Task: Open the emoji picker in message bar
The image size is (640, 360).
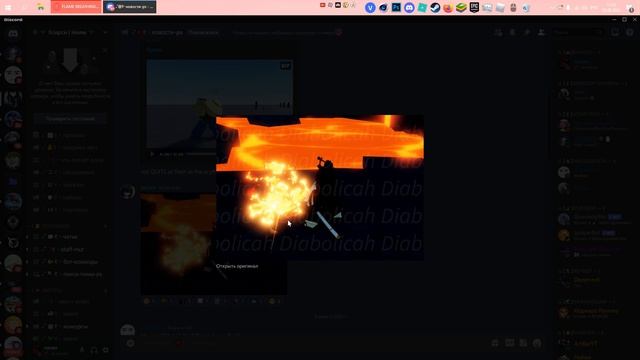Action: tap(537, 343)
